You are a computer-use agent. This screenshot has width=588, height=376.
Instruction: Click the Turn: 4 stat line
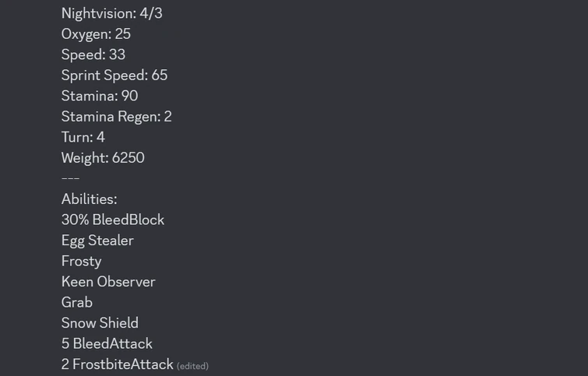83,137
